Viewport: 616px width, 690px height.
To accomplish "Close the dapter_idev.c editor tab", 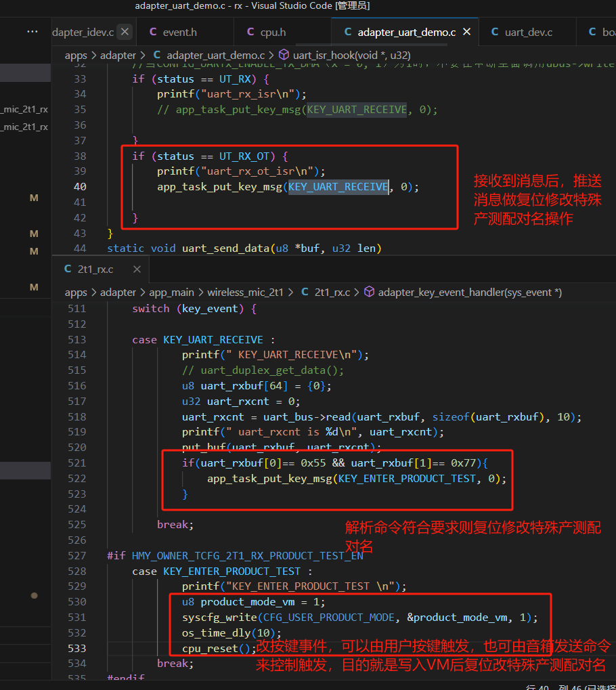I will pyautogui.click(x=125, y=32).
